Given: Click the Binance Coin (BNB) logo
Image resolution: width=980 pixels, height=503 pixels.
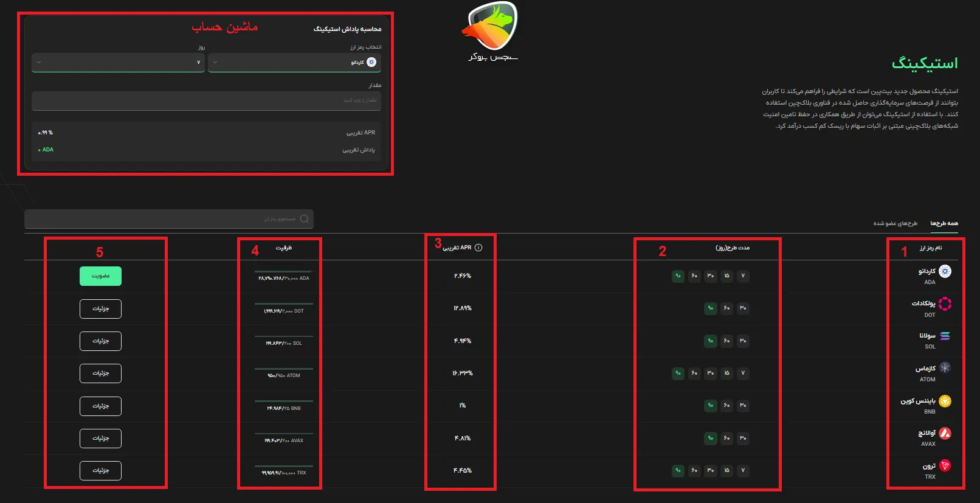Looking at the screenshot, I should 945,401.
